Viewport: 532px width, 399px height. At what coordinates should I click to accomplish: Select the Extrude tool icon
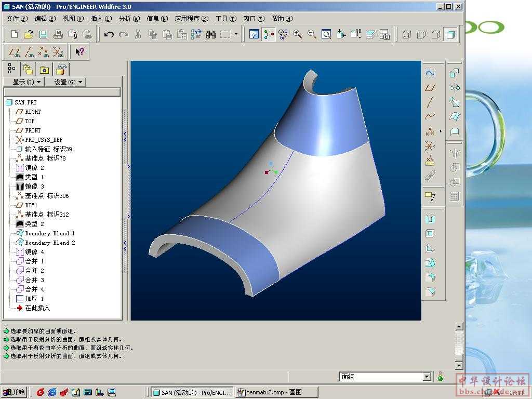click(454, 73)
